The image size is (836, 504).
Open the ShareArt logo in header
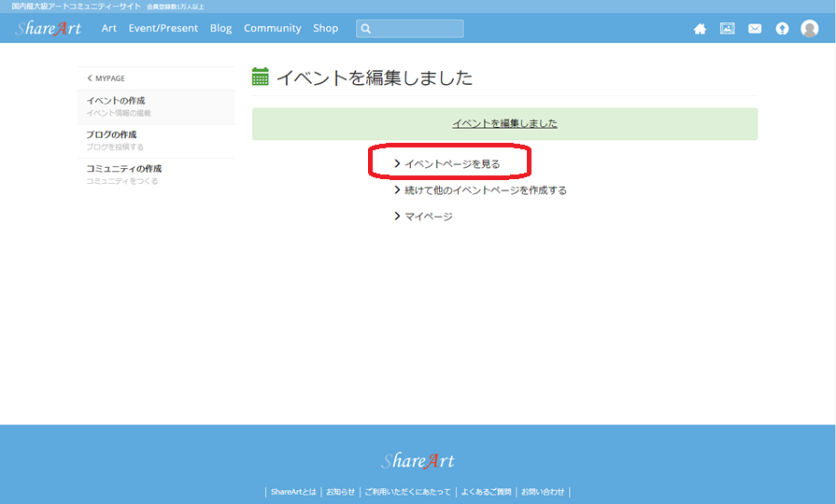[x=48, y=28]
